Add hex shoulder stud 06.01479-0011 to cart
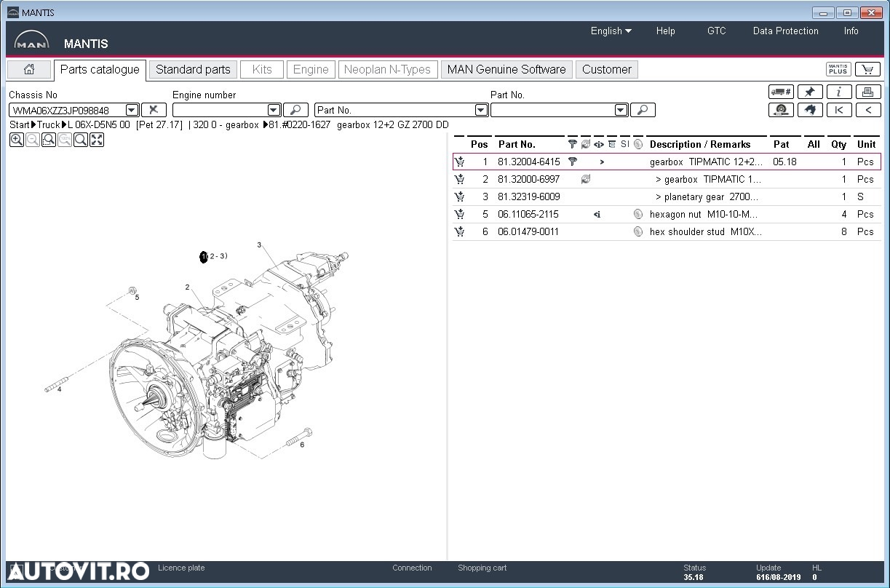The height and width of the screenshot is (588, 890). [459, 231]
